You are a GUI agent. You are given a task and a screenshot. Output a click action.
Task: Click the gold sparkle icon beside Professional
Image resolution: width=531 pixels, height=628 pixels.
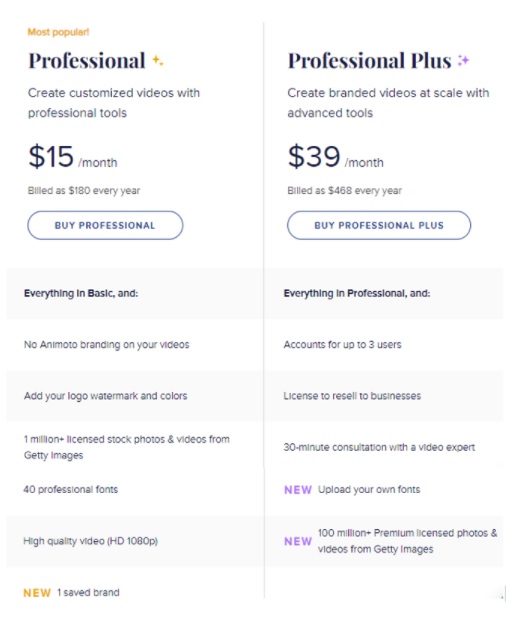[x=158, y=61]
